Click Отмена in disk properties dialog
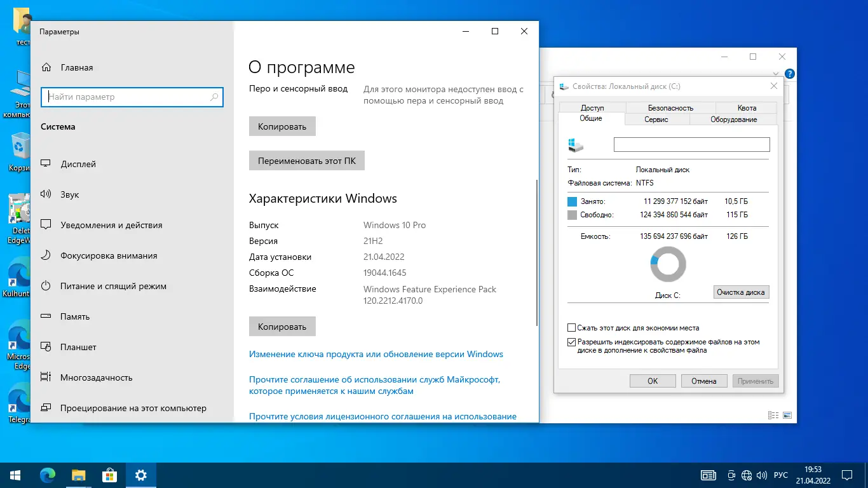This screenshot has width=868, height=488. click(704, 381)
